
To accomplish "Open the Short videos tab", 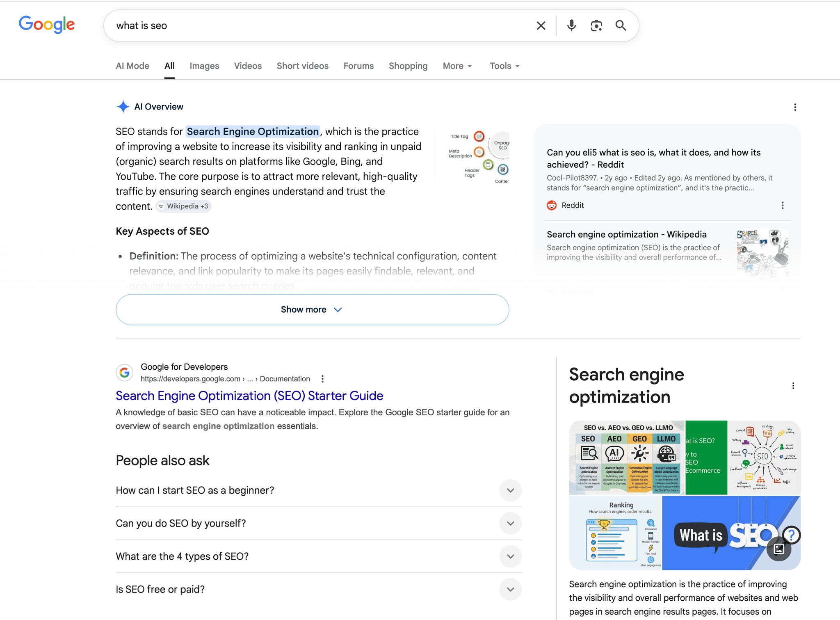I will [x=303, y=66].
